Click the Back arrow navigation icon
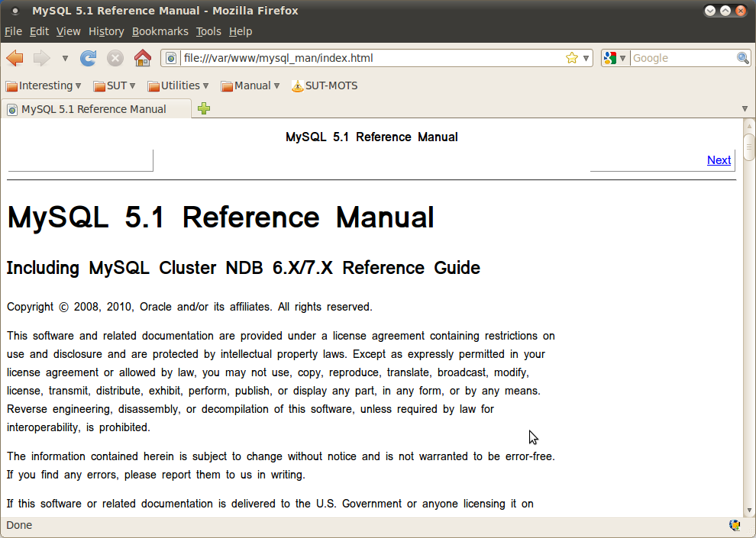Viewport: 756px width, 538px height. coord(15,58)
